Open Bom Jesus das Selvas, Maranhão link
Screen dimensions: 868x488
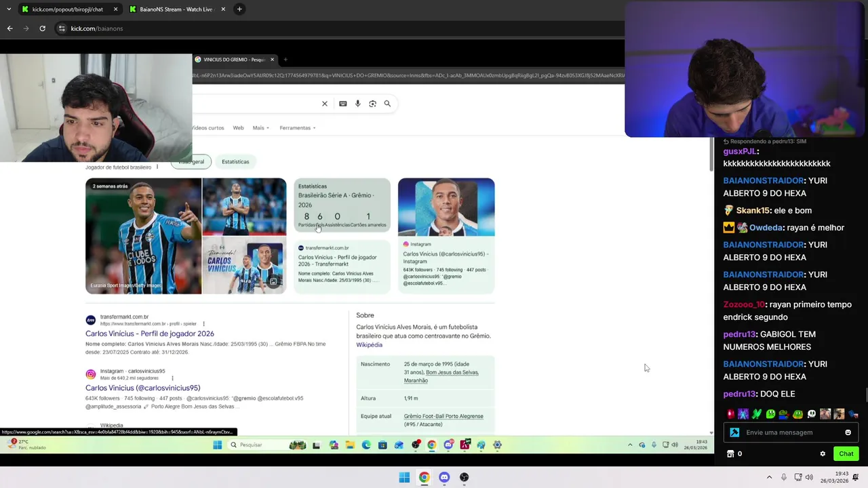click(x=441, y=376)
